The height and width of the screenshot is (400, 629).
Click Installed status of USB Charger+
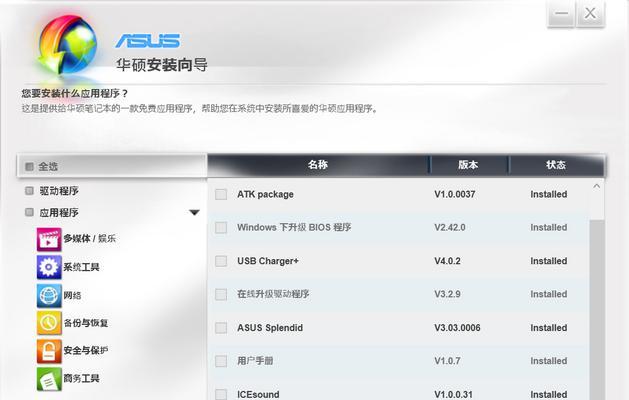click(549, 261)
